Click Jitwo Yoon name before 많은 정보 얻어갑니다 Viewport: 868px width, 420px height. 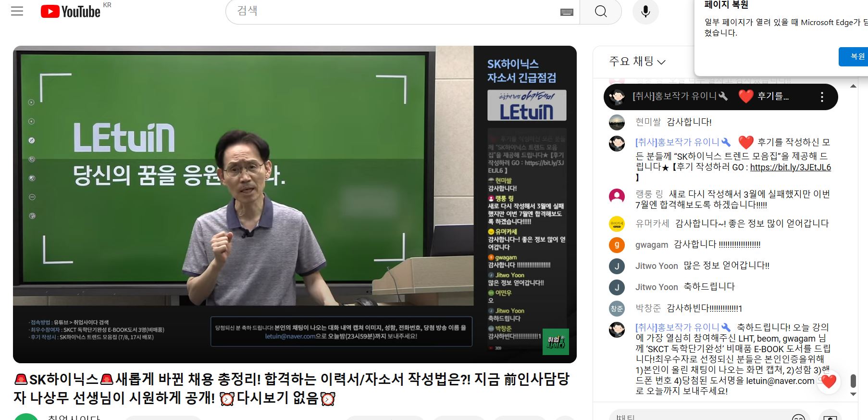(657, 266)
